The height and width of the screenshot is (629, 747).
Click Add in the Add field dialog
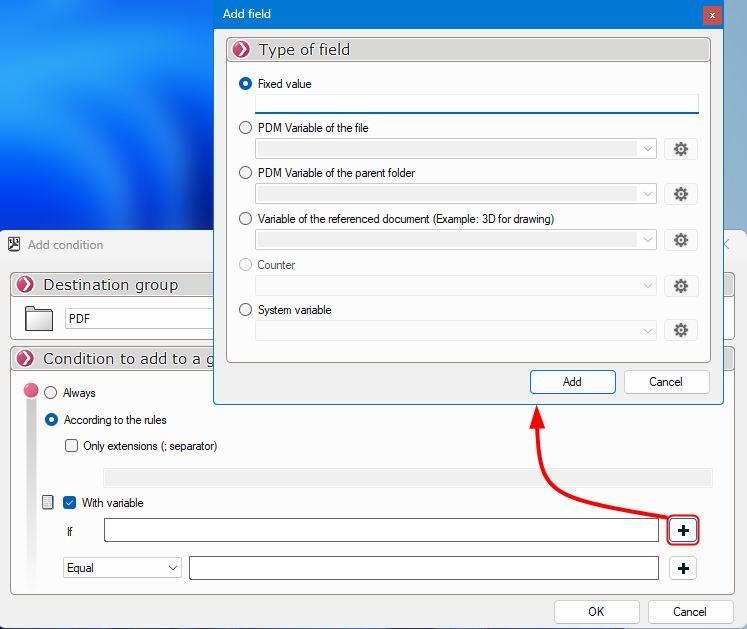pos(573,382)
